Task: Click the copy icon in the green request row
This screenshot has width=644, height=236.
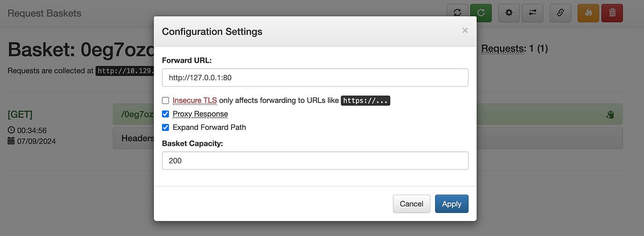Action: (610, 114)
